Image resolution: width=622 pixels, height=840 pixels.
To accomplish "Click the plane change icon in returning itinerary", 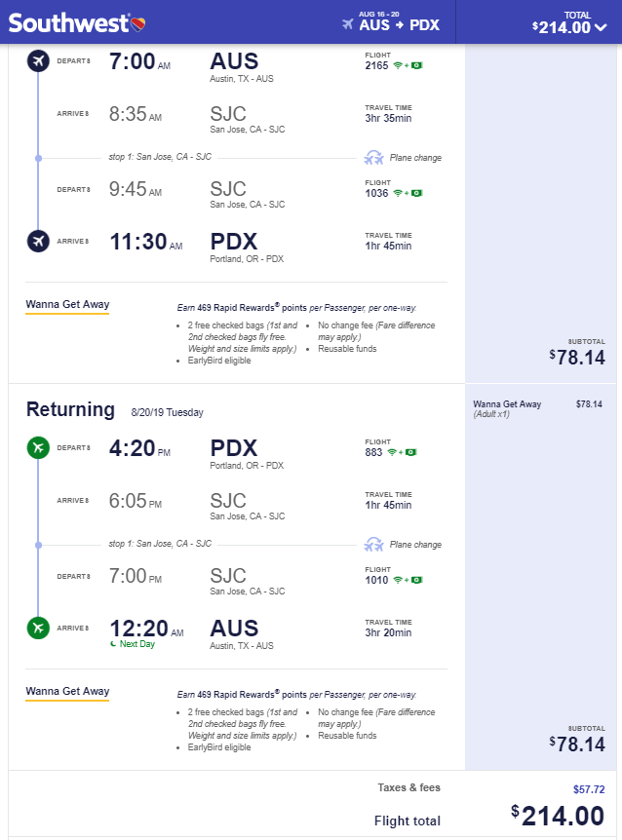I will click(375, 544).
